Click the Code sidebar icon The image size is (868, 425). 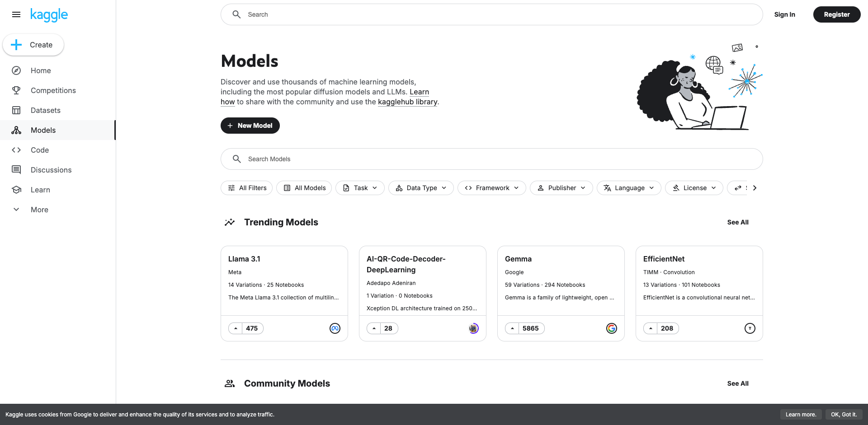[x=16, y=150]
